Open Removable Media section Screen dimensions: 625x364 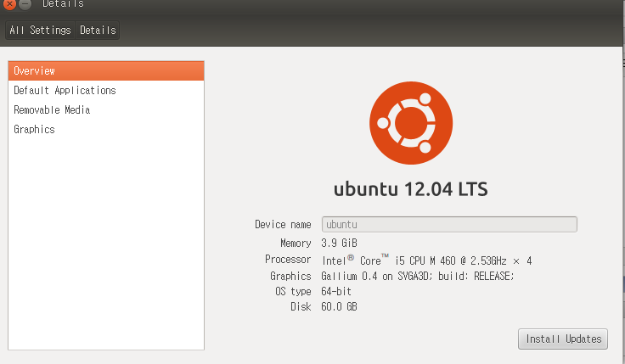106,110
